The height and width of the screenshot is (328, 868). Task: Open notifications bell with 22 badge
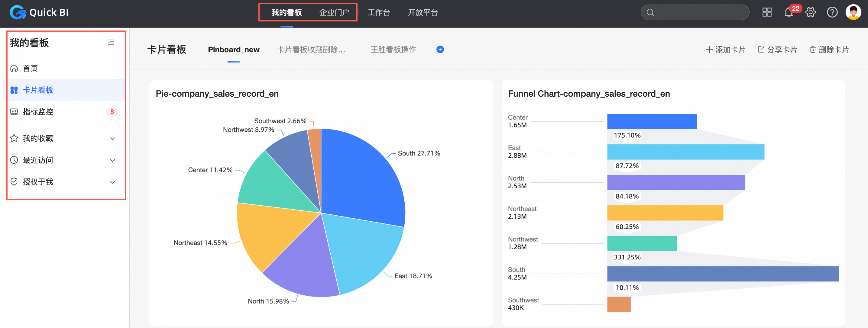[789, 12]
